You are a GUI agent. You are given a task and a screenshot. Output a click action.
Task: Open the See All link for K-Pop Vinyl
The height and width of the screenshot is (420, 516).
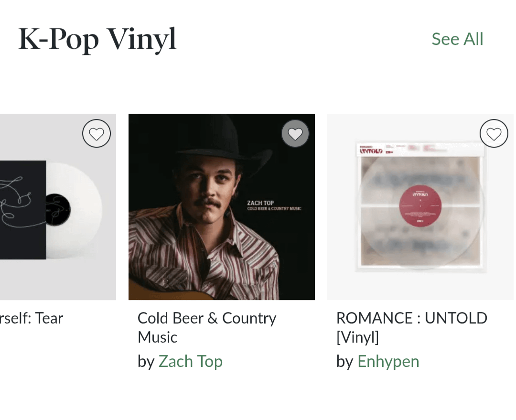coord(457,39)
